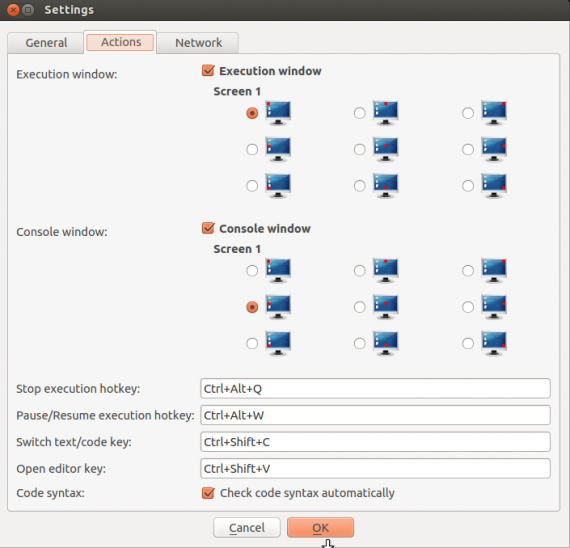Image resolution: width=570 pixels, height=548 pixels.
Task: Click top-center monitor icon under Execution window
Action: [x=386, y=113]
